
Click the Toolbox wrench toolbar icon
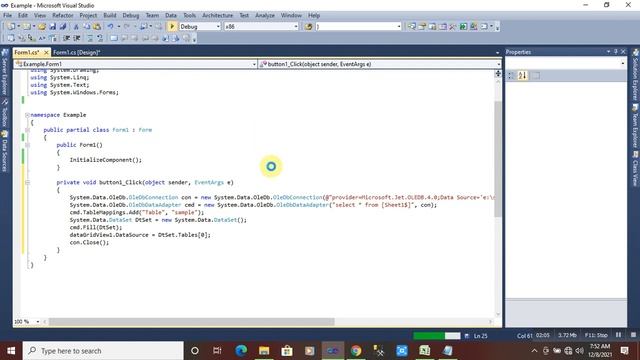(x=453, y=27)
